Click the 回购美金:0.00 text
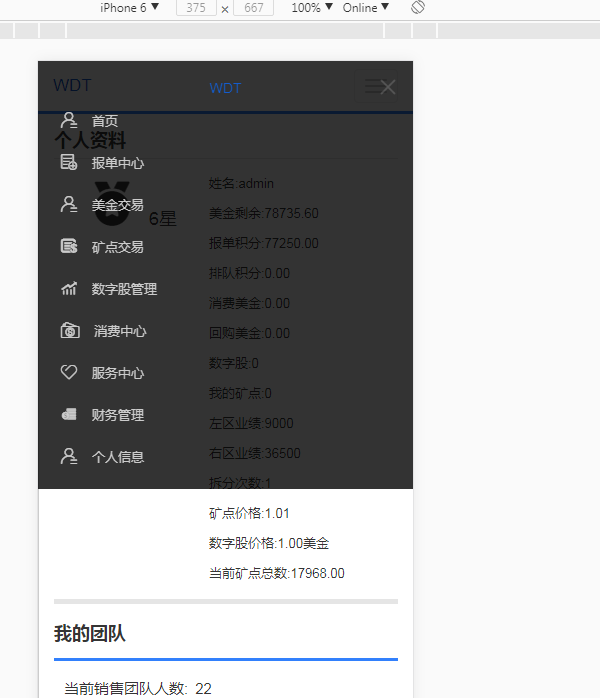 click(x=249, y=333)
